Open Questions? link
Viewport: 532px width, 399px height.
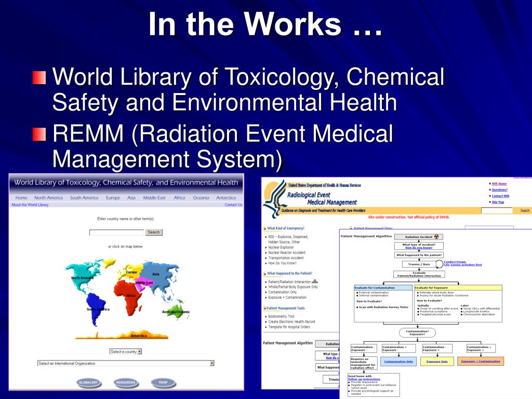pyautogui.click(x=499, y=190)
